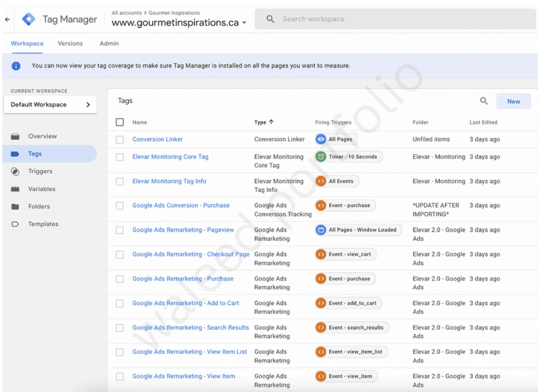Viewport: 538px width, 392px height.
Task: Click the All Events trigger icon
Action: click(321, 181)
